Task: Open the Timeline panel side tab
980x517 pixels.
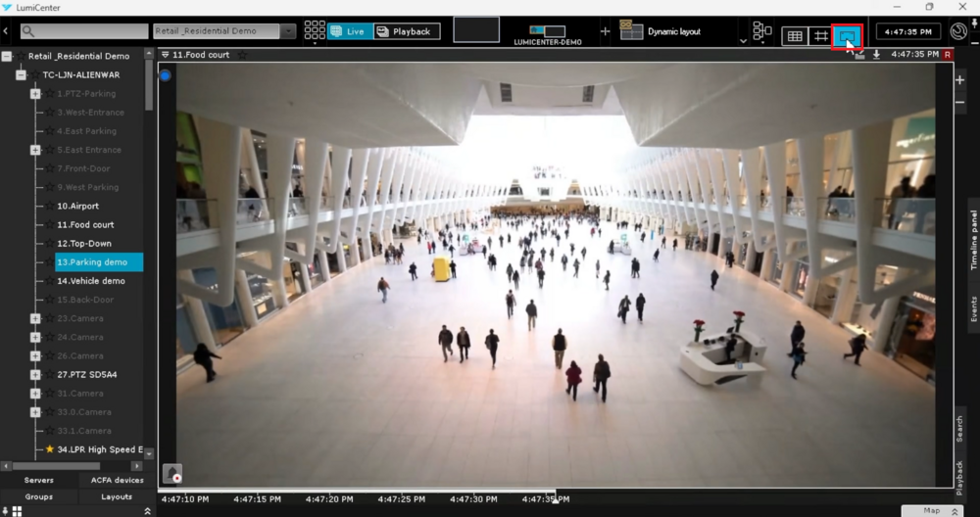Action: tap(973, 240)
